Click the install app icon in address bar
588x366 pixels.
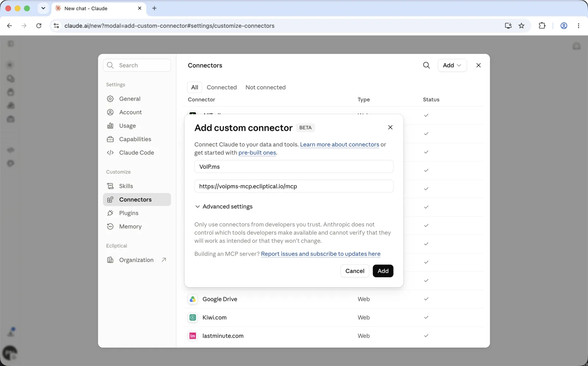pyautogui.click(x=508, y=26)
